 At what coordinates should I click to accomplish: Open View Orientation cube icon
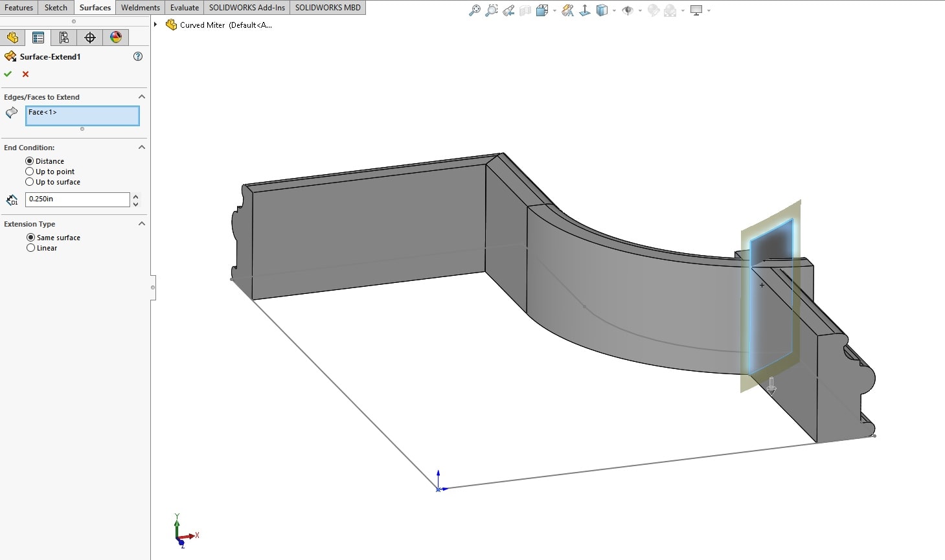(x=542, y=10)
